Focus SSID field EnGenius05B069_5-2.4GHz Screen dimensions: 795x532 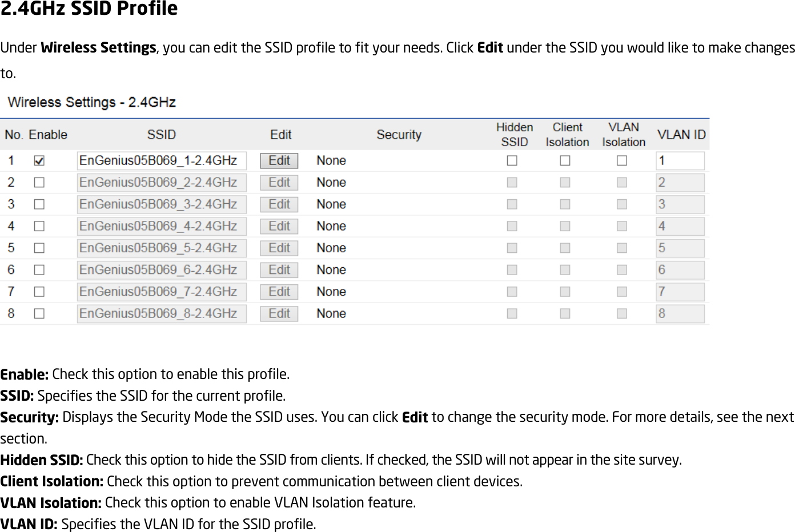tap(162, 248)
